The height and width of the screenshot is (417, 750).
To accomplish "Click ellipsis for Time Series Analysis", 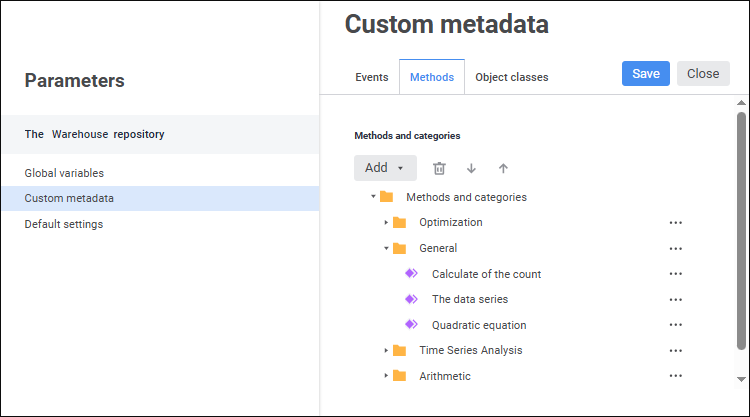I will (x=676, y=351).
